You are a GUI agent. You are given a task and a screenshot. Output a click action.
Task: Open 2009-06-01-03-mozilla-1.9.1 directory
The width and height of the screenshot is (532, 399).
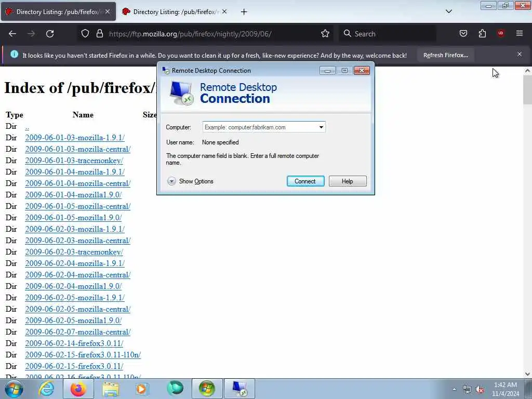point(75,137)
